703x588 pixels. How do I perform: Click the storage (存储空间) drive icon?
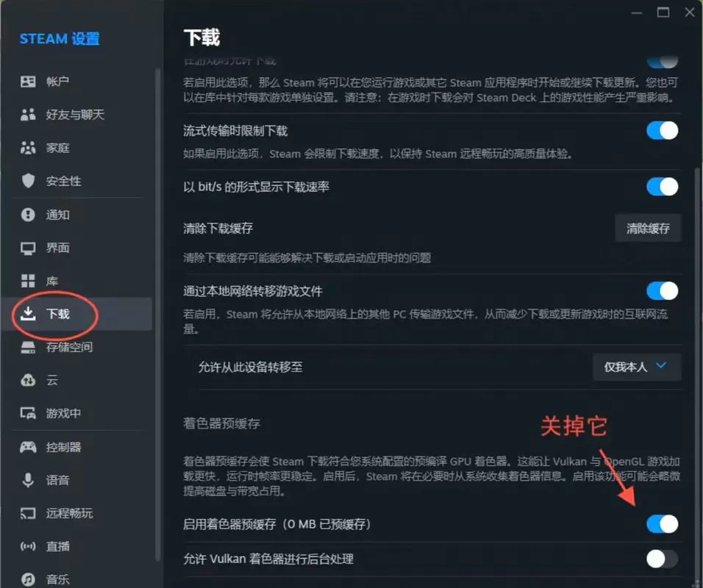tap(28, 348)
